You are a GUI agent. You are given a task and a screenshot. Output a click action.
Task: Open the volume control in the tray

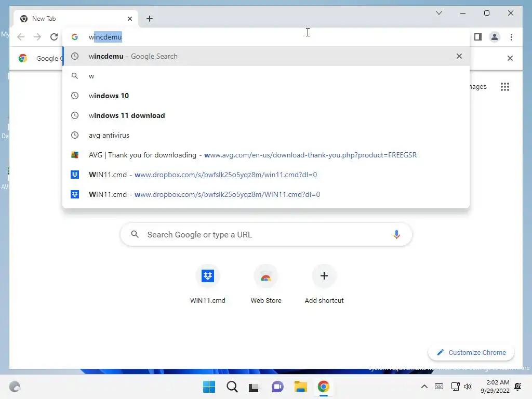tap(468, 387)
